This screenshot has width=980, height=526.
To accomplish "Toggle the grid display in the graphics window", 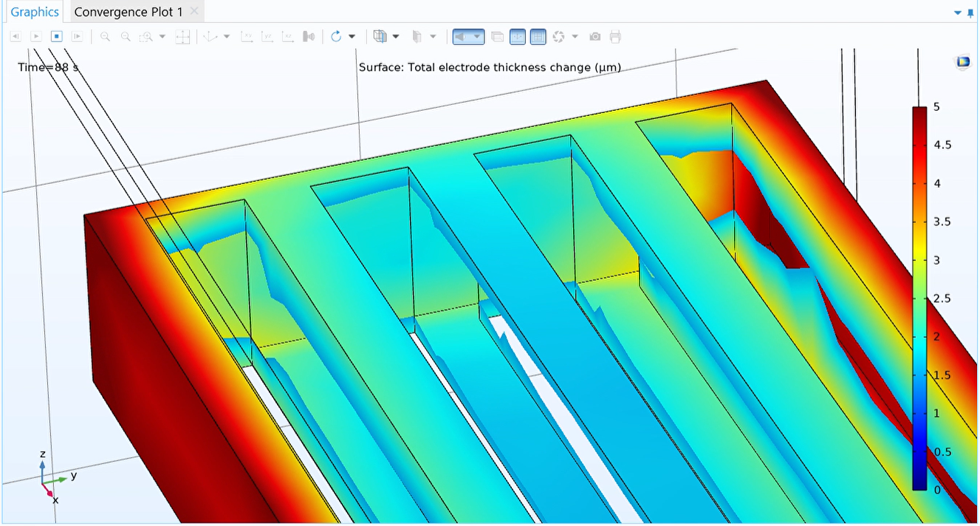I will click(538, 36).
